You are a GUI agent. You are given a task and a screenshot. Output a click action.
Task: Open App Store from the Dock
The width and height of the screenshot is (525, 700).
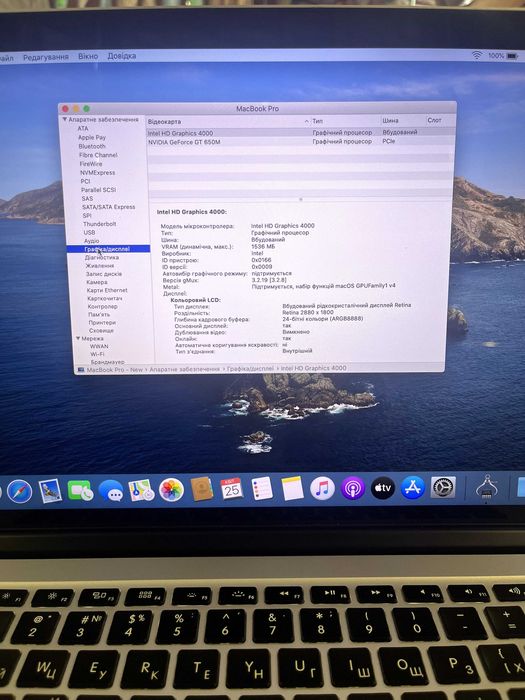pyautogui.click(x=413, y=487)
